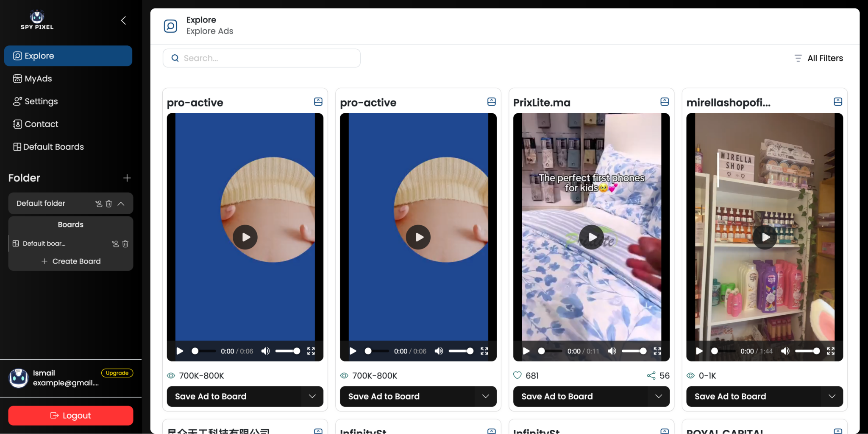Click the red Logout button

pyautogui.click(x=70, y=415)
